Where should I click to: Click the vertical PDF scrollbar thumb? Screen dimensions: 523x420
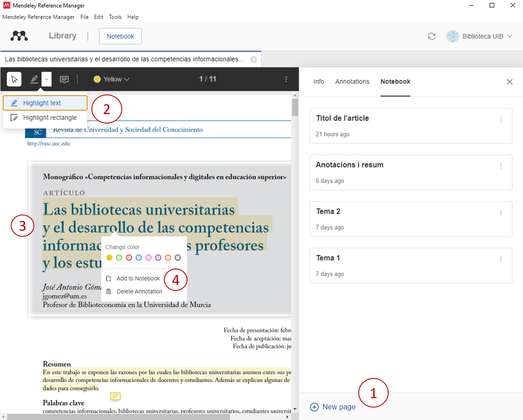pyautogui.click(x=295, y=107)
